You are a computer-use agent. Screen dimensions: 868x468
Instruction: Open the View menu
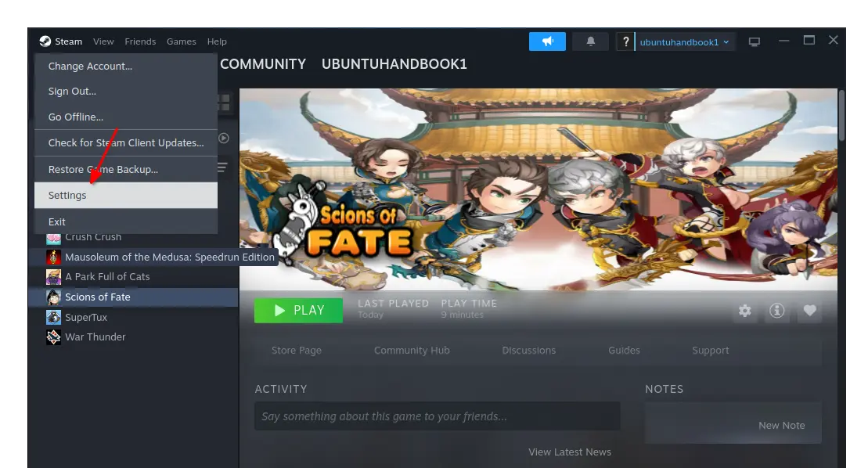103,41
